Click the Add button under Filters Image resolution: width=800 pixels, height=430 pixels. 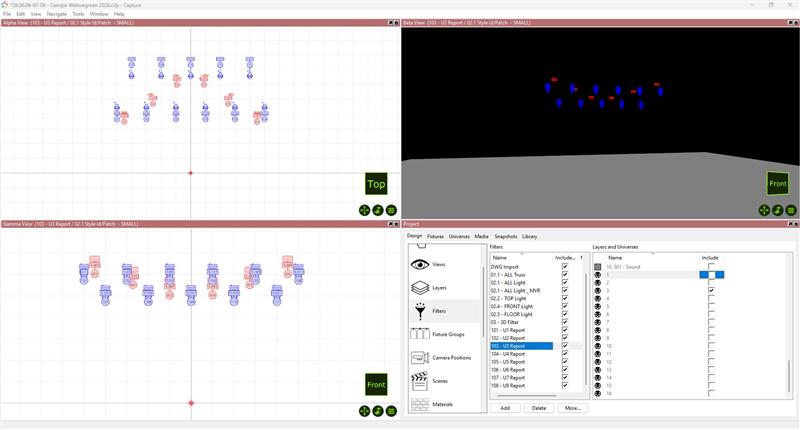[505, 408]
